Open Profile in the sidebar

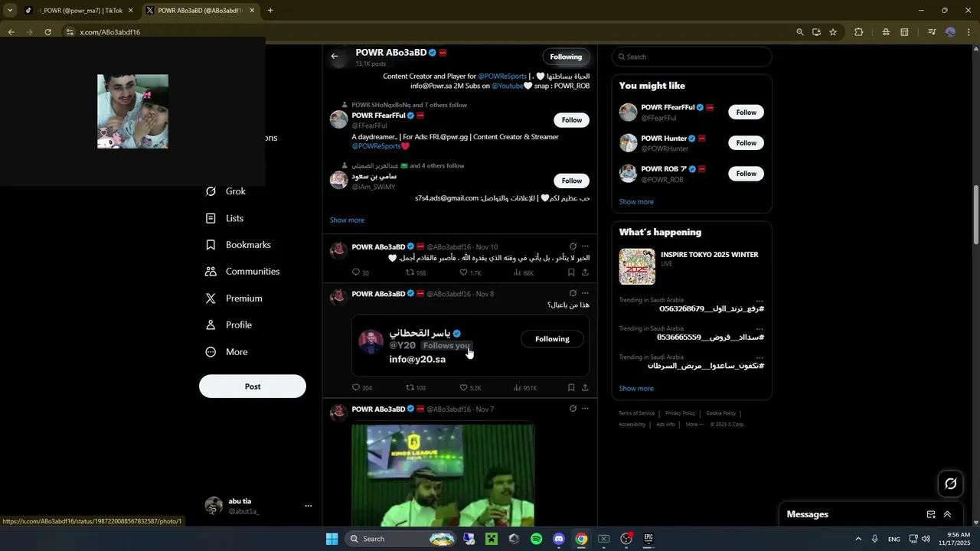(x=228, y=325)
